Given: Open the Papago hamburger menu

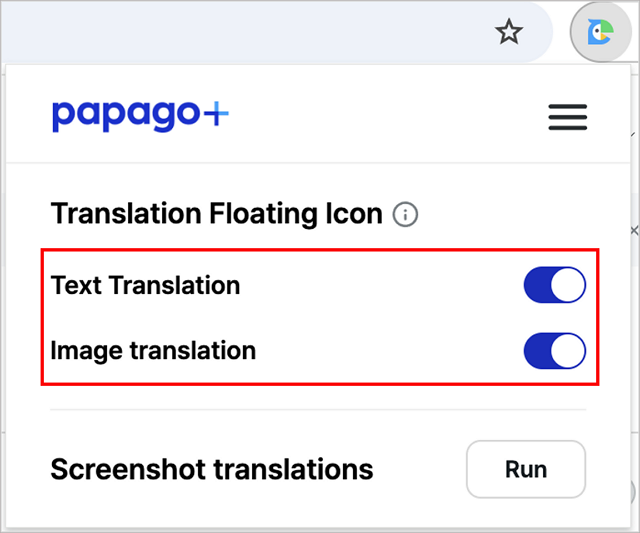Looking at the screenshot, I should 567,117.
